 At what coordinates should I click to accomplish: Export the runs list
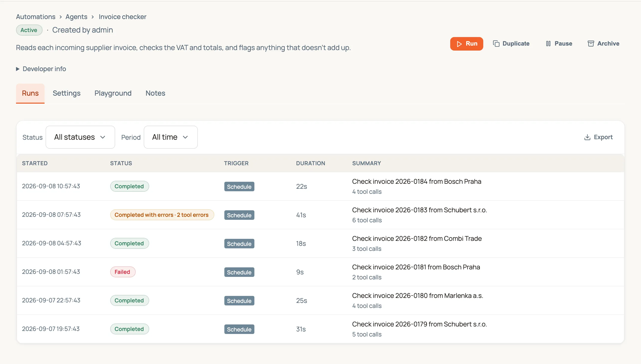point(598,137)
